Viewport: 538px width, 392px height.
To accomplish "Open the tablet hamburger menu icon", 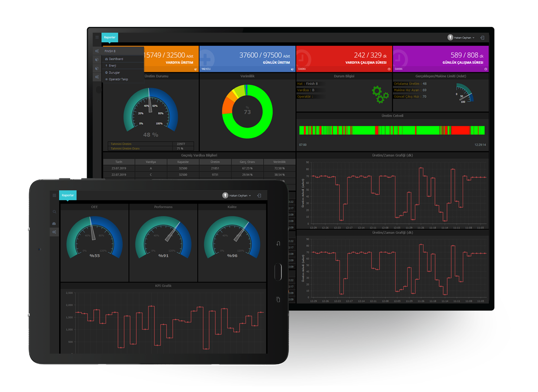I will click(x=54, y=195).
